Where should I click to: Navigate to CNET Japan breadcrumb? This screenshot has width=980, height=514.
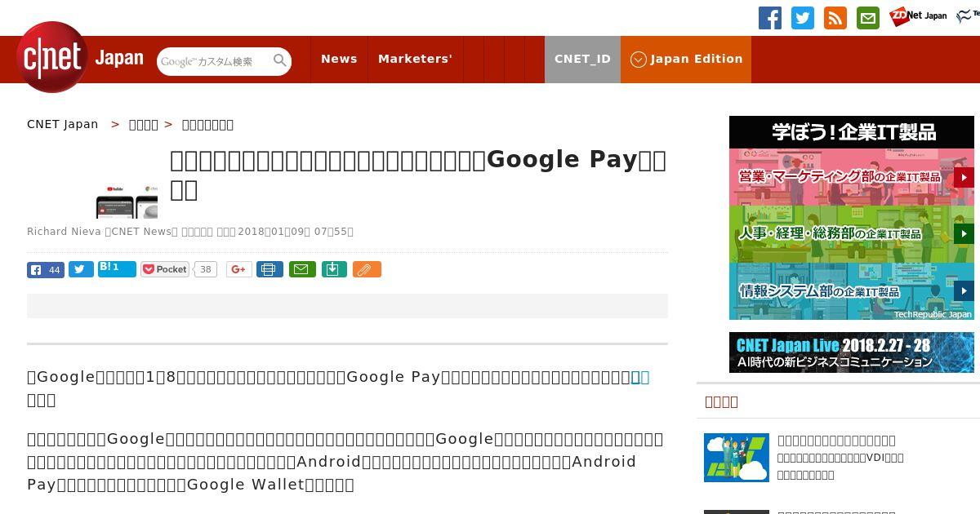[x=63, y=124]
